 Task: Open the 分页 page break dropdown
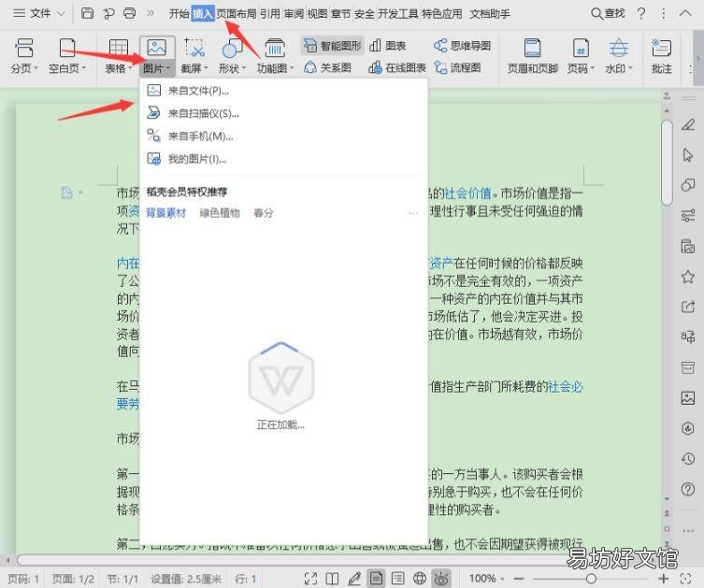tap(24, 56)
